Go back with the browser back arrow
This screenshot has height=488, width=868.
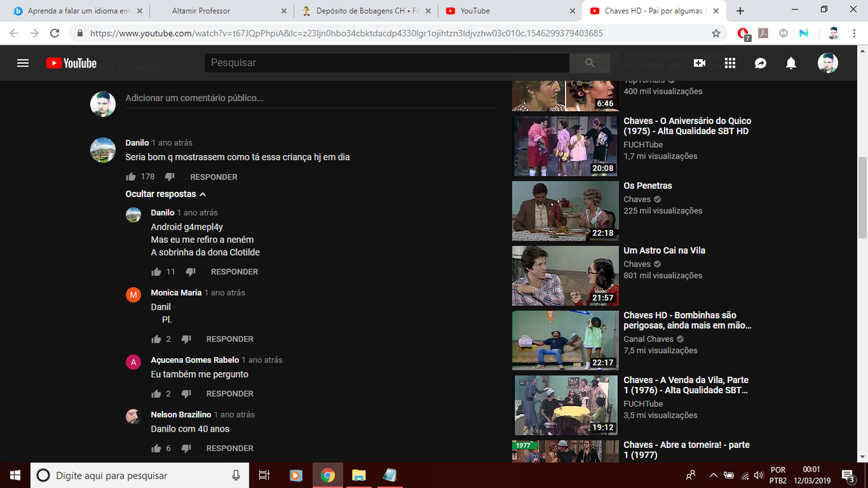point(15,33)
